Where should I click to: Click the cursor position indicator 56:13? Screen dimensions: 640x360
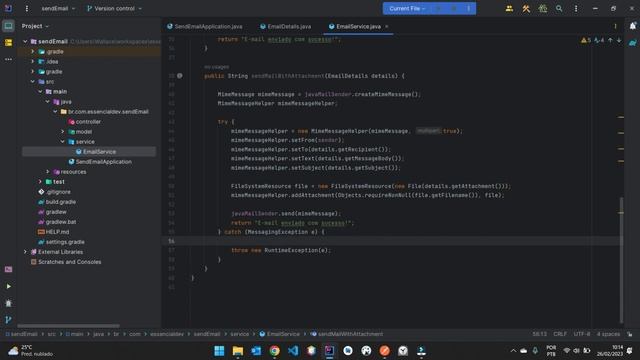[x=539, y=334]
